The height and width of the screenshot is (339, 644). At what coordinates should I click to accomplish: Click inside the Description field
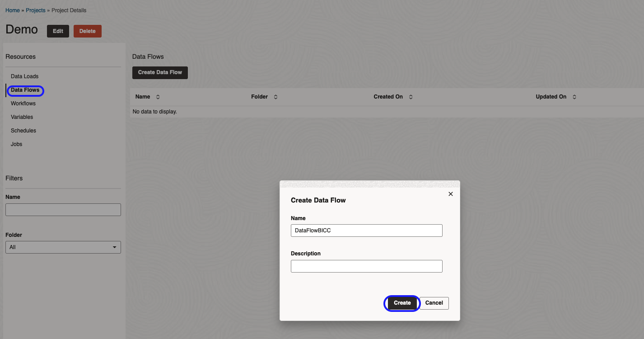[366, 266]
